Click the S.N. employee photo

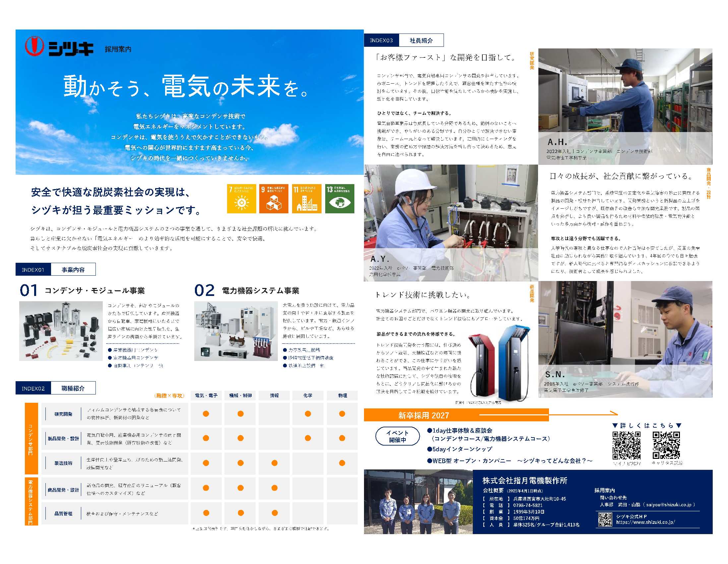click(625, 339)
